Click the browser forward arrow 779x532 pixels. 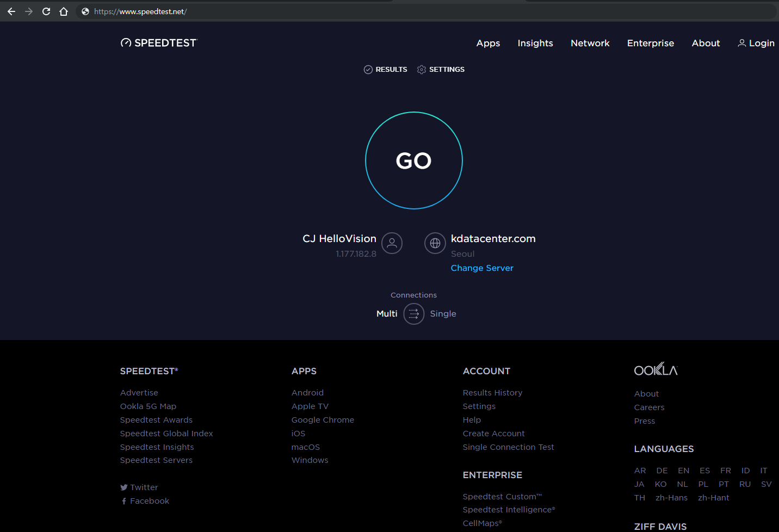pyautogui.click(x=29, y=11)
